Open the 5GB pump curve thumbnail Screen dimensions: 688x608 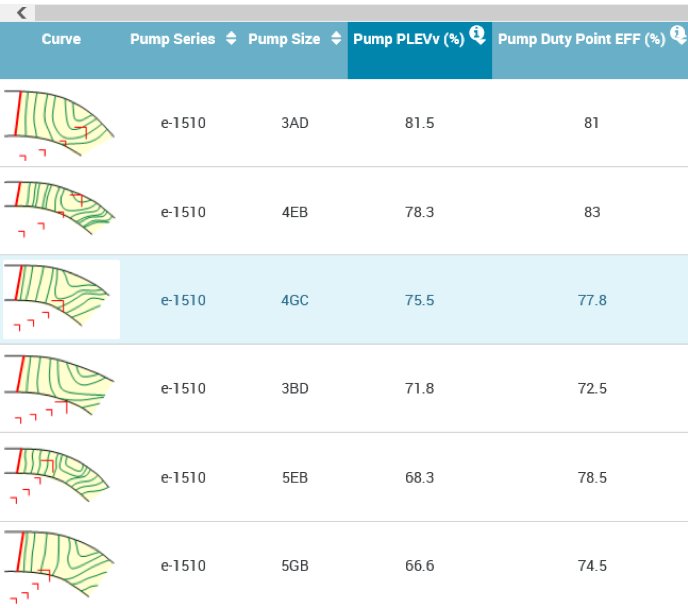click(x=60, y=566)
